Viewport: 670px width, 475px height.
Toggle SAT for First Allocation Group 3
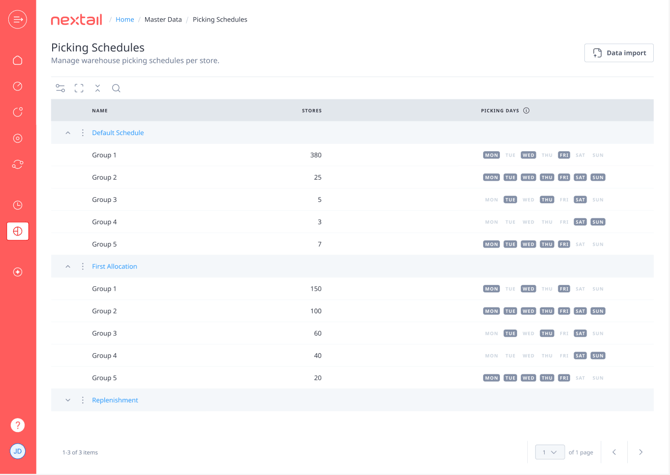(580, 333)
